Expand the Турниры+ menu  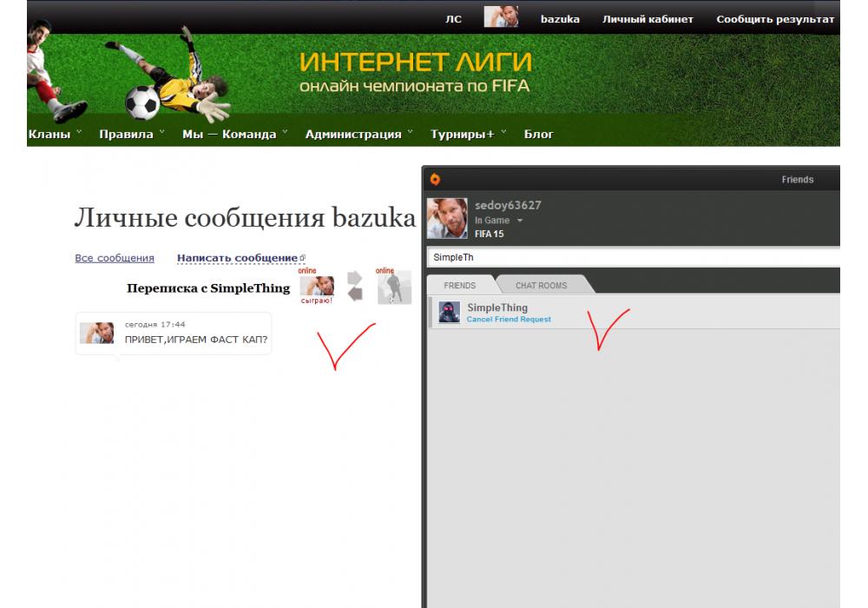pos(467,134)
